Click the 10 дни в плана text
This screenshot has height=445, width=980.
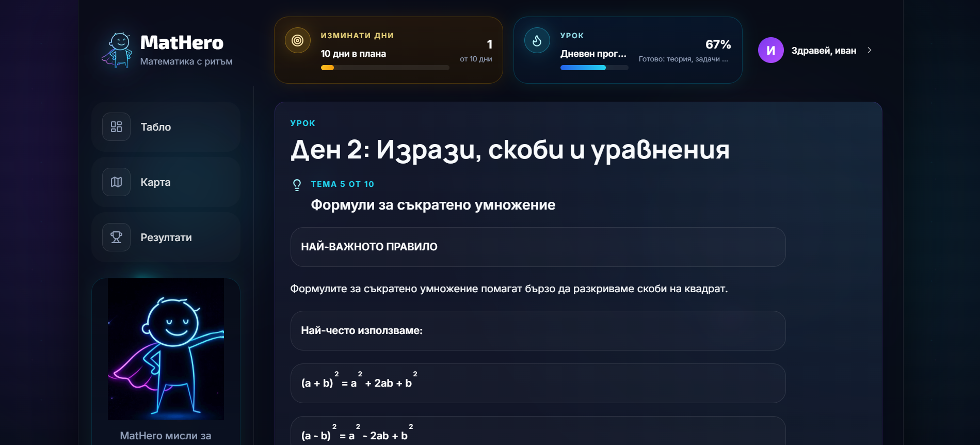tap(354, 54)
